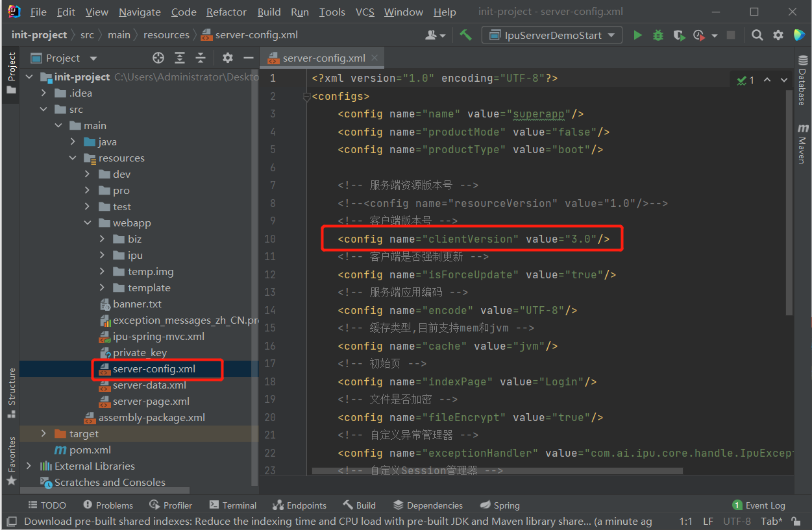Click the Build project hammer icon
Screen dimensions: 812x530
coord(465,35)
